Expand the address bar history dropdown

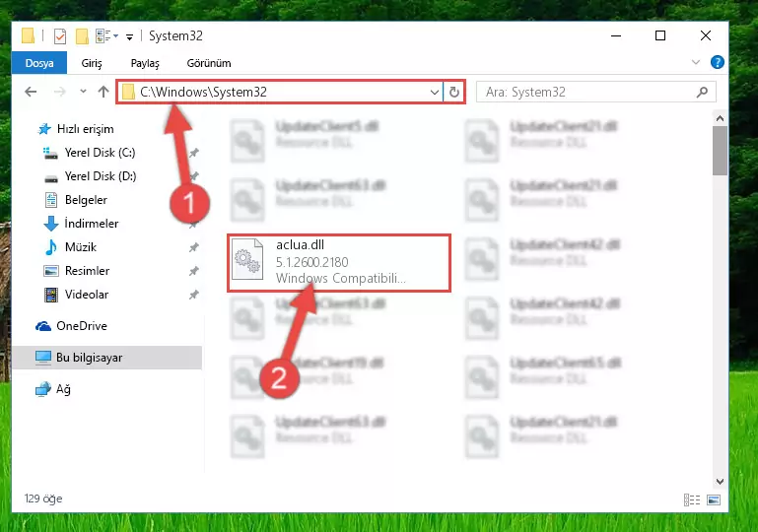[434, 92]
